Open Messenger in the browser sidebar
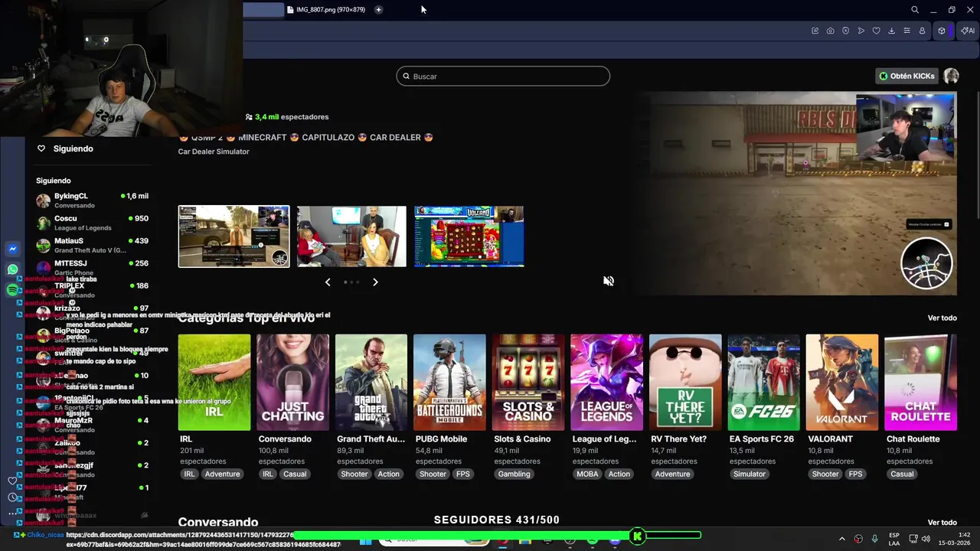This screenshot has height=551, width=980. (x=12, y=249)
